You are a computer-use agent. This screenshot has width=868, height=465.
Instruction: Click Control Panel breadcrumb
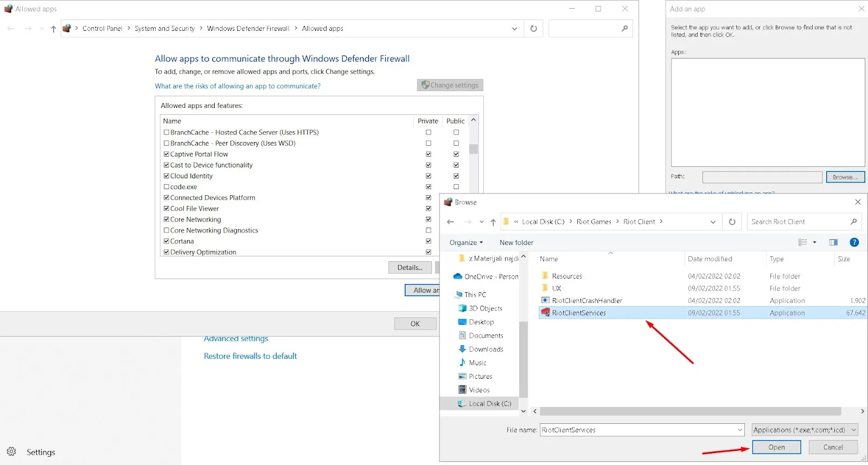coord(102,29)
